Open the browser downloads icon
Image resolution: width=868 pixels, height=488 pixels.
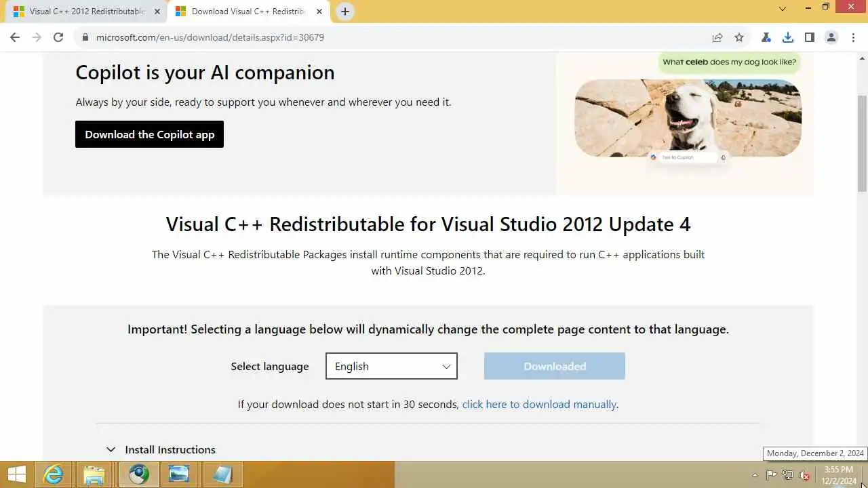click(x=787, y=37)
